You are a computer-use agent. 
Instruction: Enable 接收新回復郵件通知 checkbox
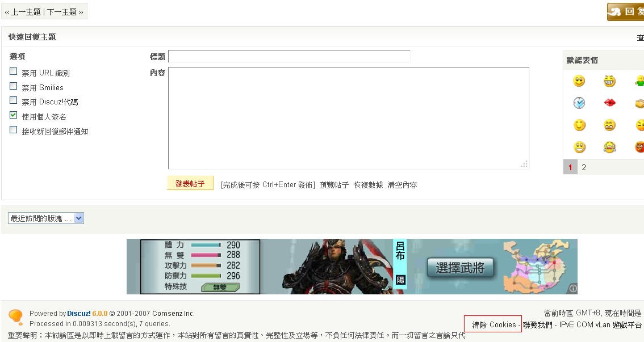click(13, 130)
